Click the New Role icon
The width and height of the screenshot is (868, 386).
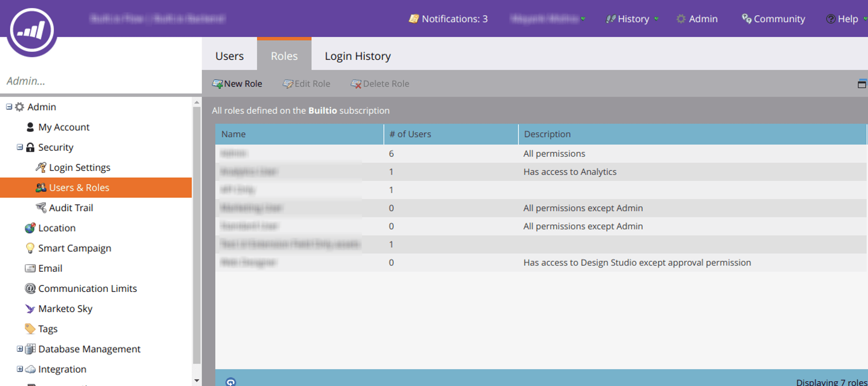[x=217, y=84]
